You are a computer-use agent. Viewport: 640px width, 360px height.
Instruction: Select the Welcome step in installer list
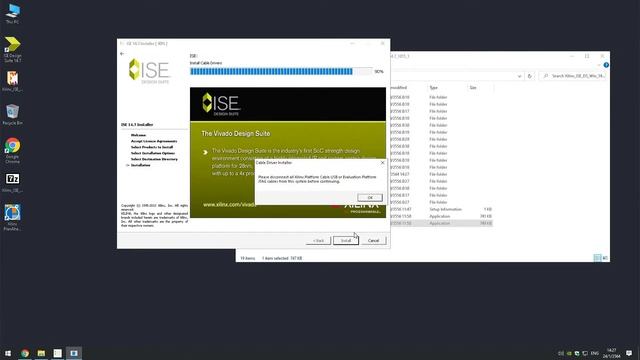point(138,135)
